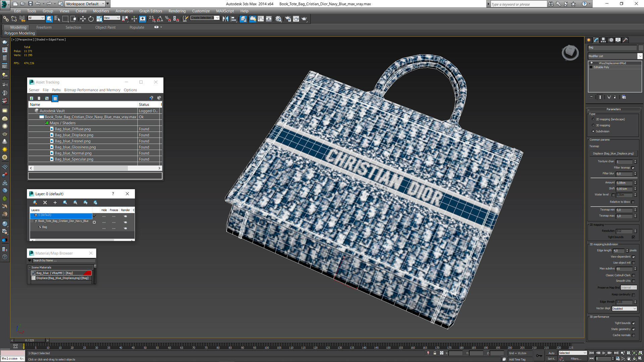Select Subdivision radio button
Image resolution: width=644 pixels, height=362 pixels.
[x=593, y=131]
